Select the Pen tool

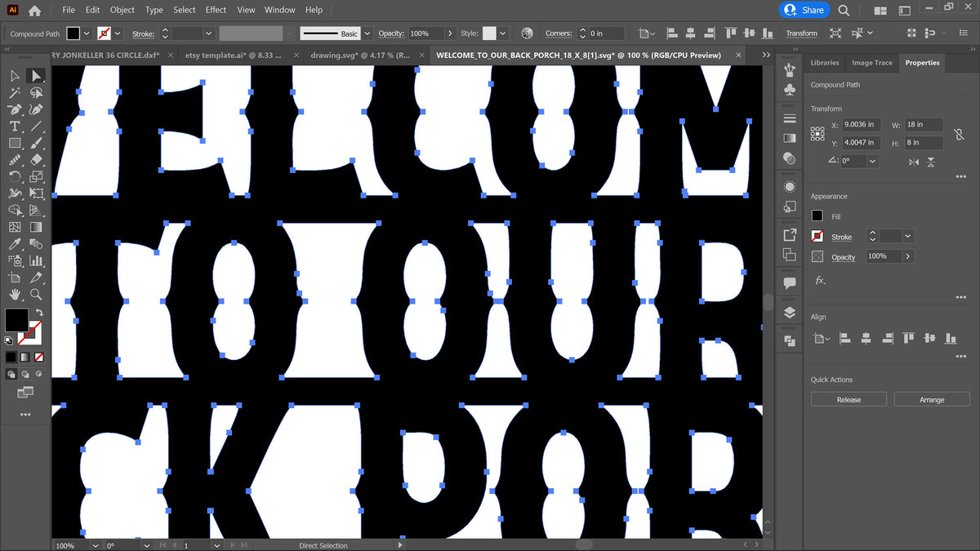coord(15,109)
